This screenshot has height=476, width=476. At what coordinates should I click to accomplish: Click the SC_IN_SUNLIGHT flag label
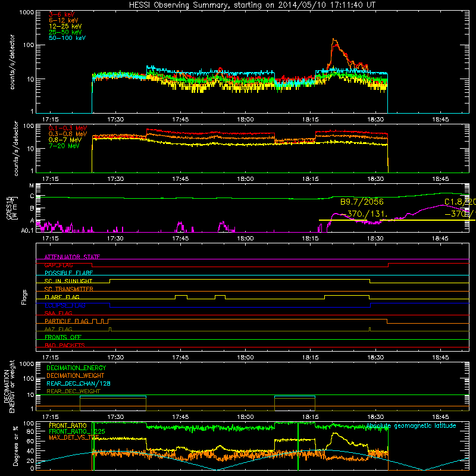(x=68, y=281)
